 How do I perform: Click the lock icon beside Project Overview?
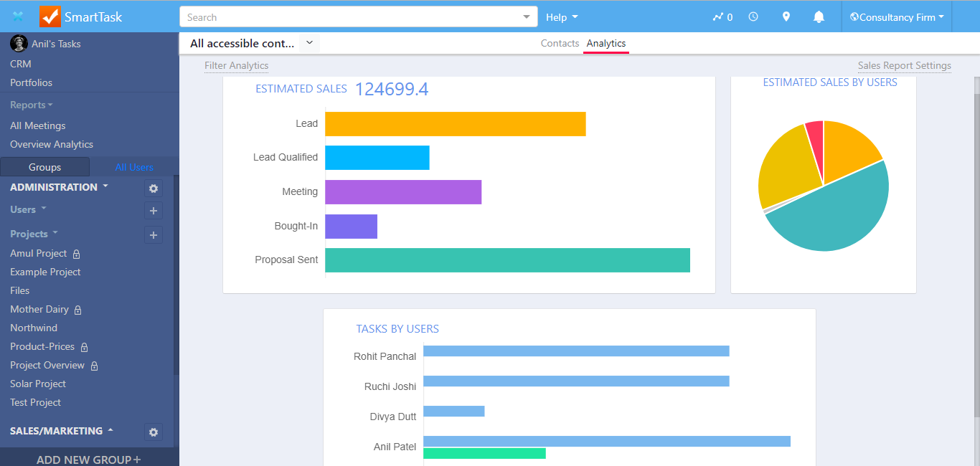[x=94, y=366]
